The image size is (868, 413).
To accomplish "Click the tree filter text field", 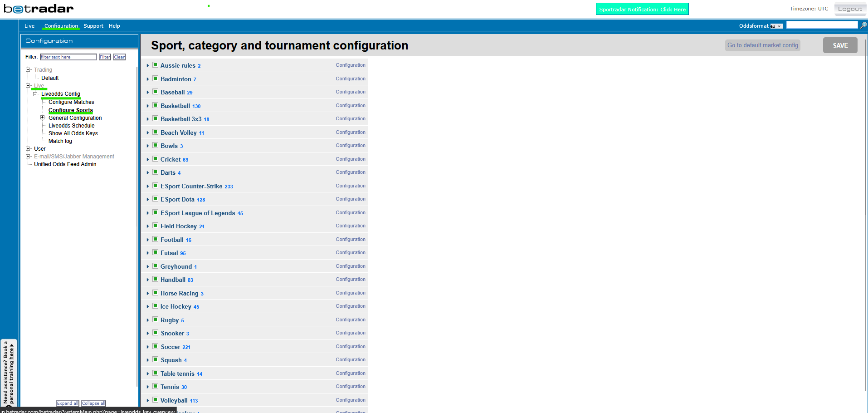I will pos(68,57).
